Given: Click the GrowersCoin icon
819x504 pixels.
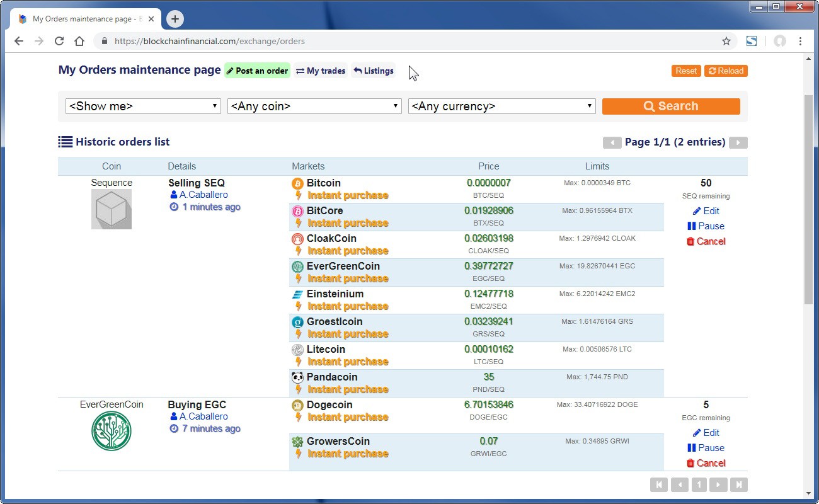Looking at the screenshot, I should click(297, 442).
